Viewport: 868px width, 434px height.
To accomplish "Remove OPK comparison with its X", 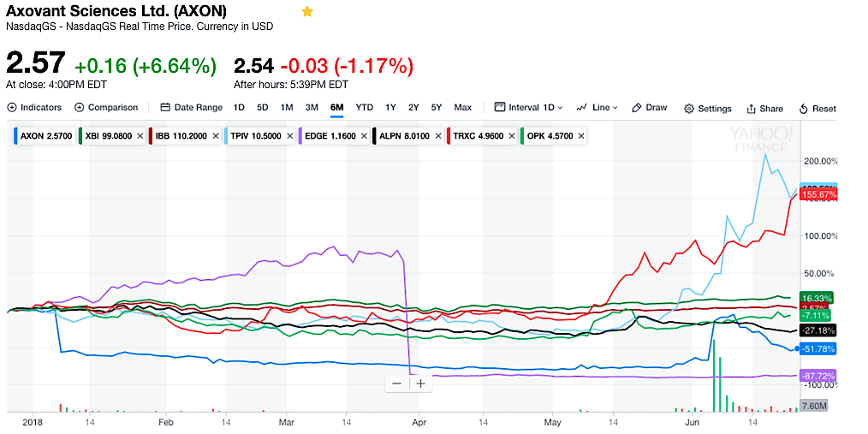I will (x=580, y=135).
